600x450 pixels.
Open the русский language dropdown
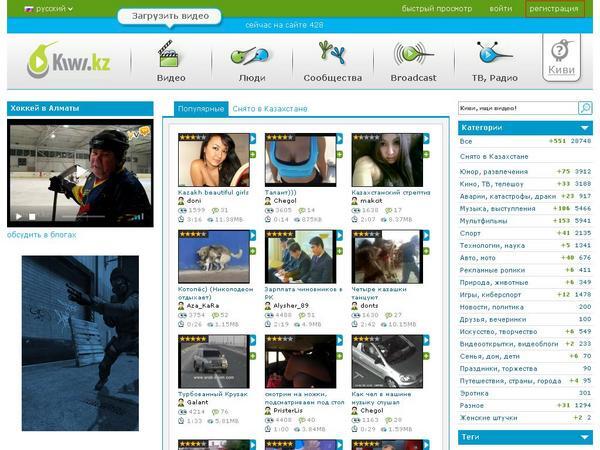pos(49,8)
